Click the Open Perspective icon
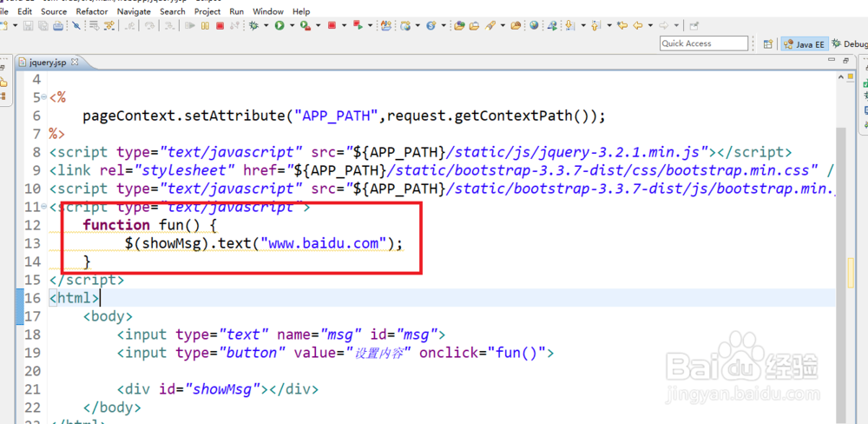The image size is (868, 424). coord(768,43)
